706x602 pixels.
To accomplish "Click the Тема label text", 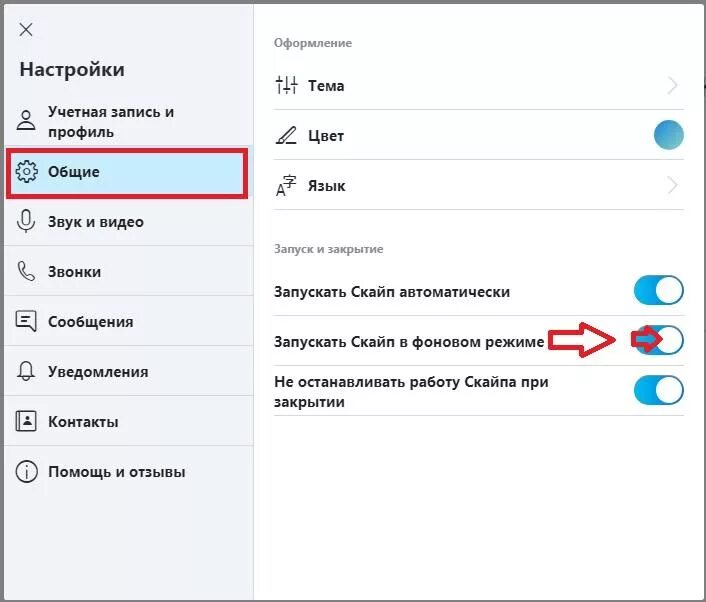I will pos(326,86).
